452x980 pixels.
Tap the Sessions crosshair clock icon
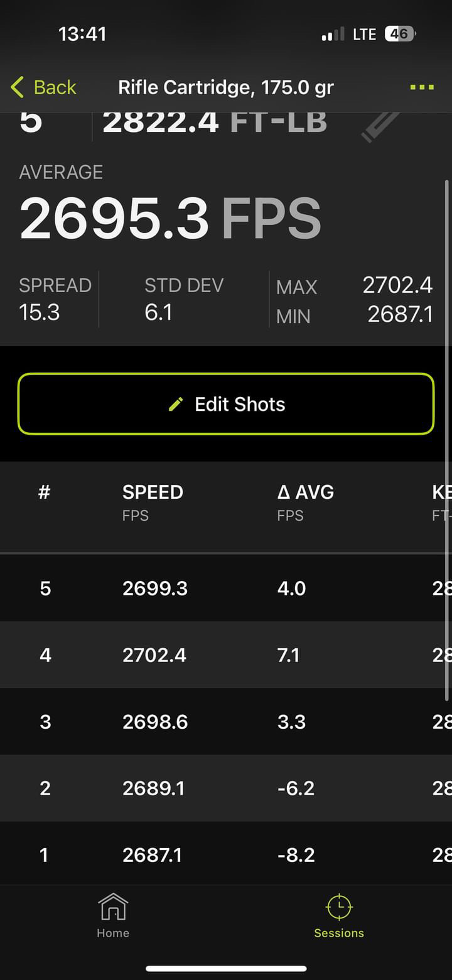click(339, 907)
